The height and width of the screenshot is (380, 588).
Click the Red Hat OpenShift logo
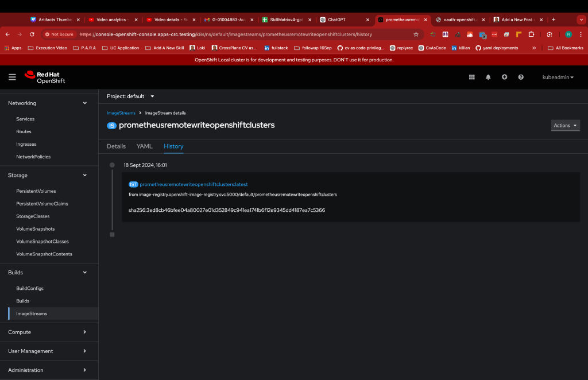pos(45,77)
